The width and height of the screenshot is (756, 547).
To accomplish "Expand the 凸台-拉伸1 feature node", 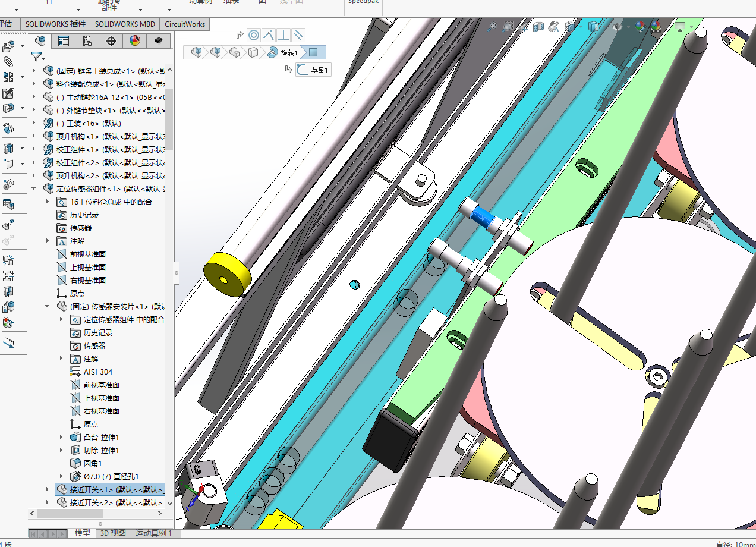I will (x=61, y=437).
